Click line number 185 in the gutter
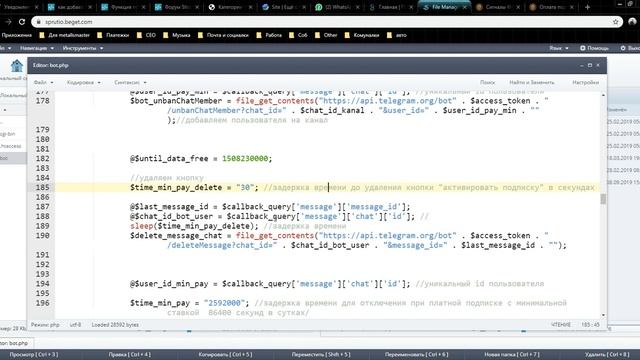Viewport: 640px width, 360px height. pos(42,187)
